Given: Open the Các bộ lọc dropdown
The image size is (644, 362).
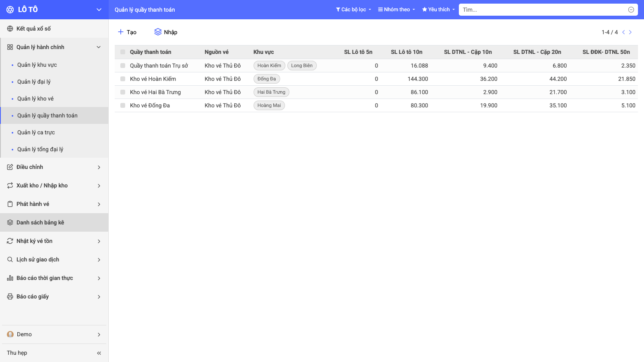Looking at the screenshot, I should click(353, 10).
